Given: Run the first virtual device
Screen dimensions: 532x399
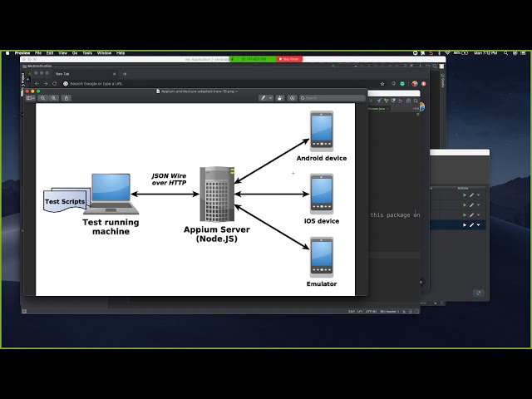Looking at the screenshot, I should (x=465, y=195).
